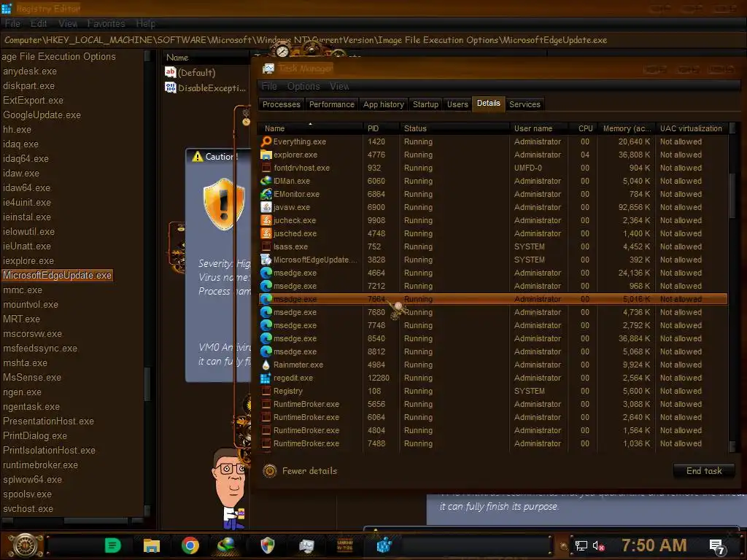
Task: Open the Task Manager View menu
Action: pos(339,86)
